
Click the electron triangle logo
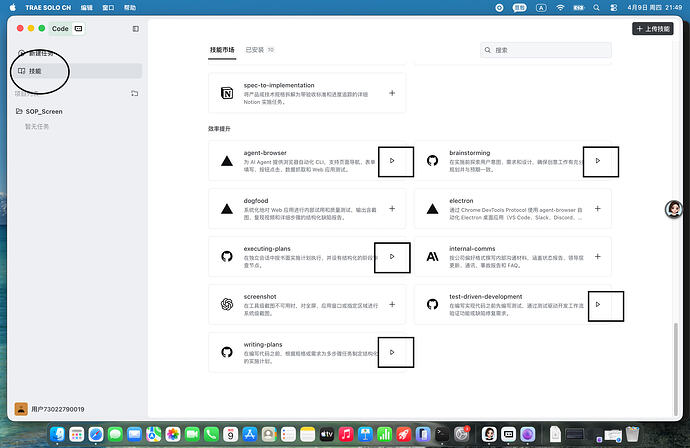(x=433, y=209)
